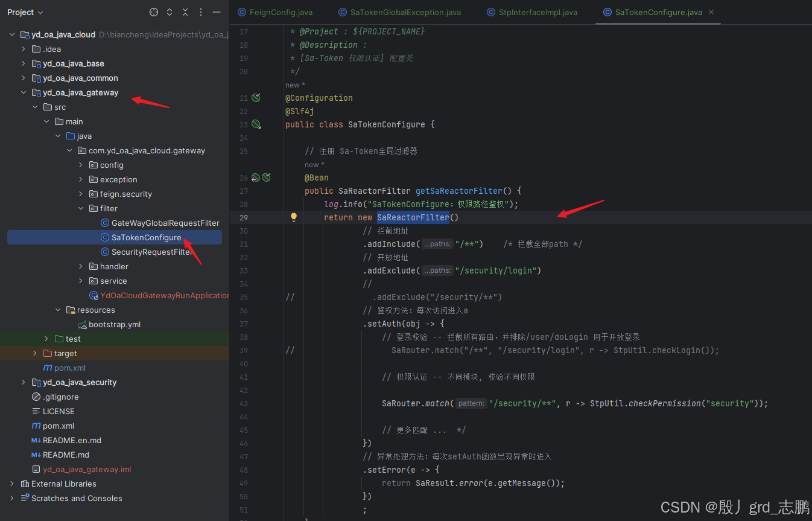Click "new *" author hint above @Configuration

pos(295,85)
